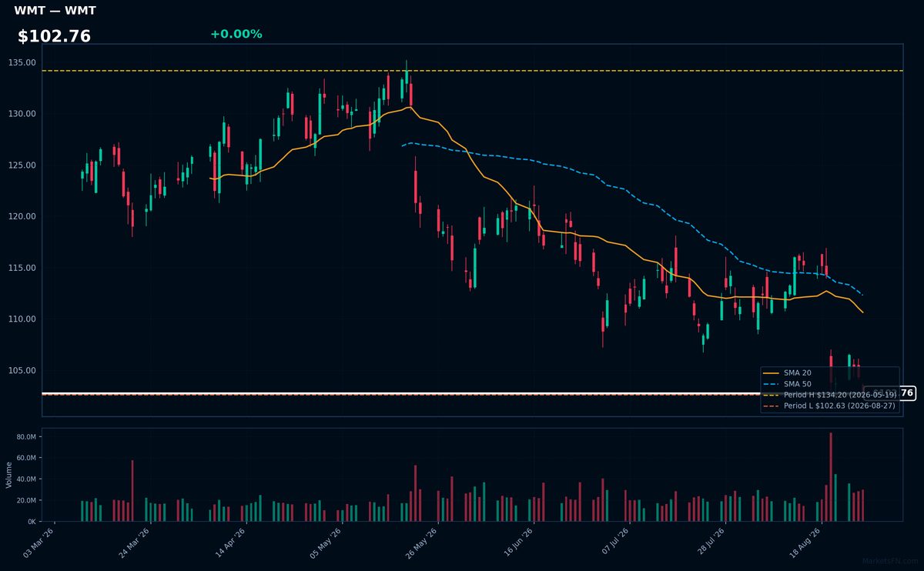Viewport: 924px width, 571px height.
Task: Click the tallest volume bar above 80M
Action: click(x=831, y=477)
